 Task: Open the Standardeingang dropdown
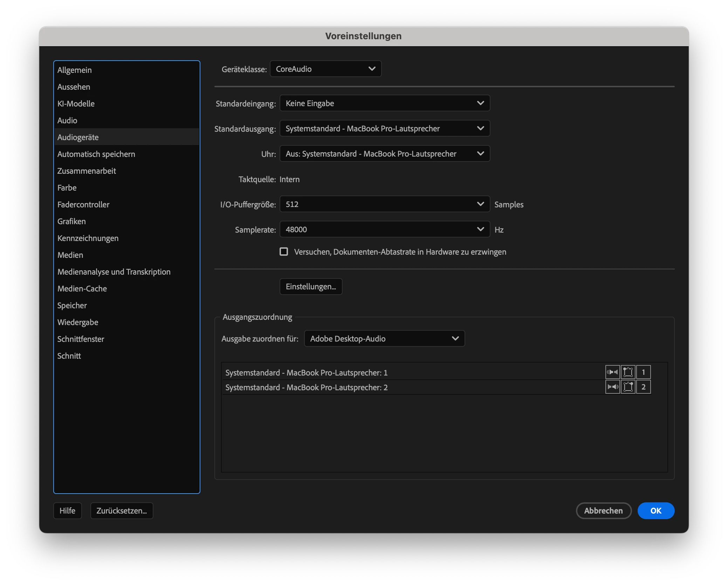point(384,103)
